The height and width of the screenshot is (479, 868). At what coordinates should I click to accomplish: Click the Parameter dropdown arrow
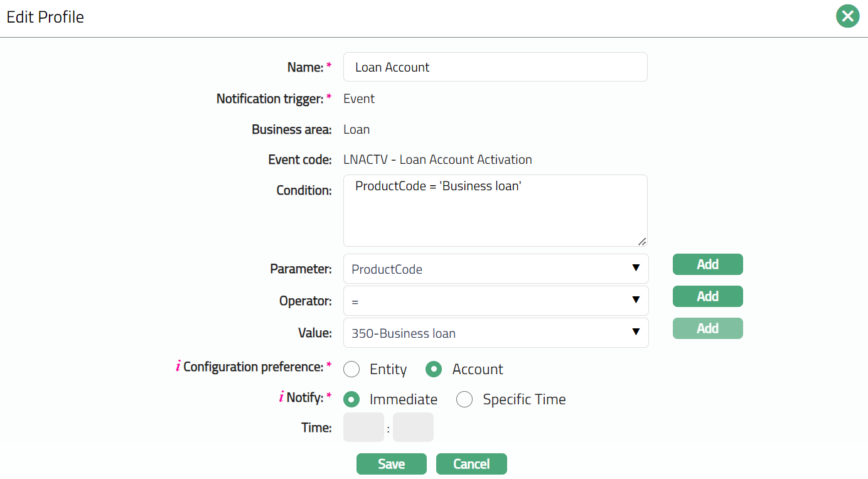coord(635,268)
